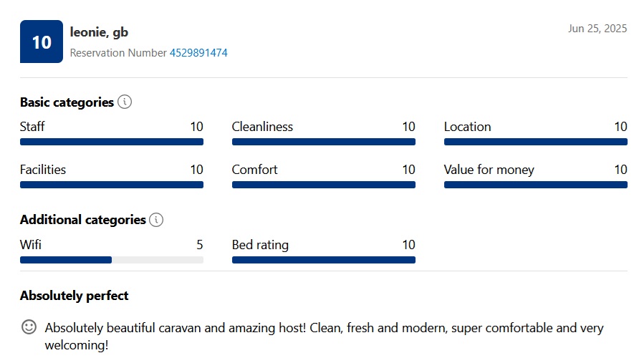Click the Wifi rating bar

112,260
